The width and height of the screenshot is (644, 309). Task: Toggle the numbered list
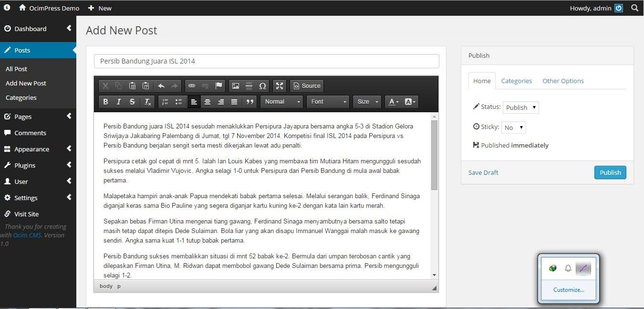165,101
